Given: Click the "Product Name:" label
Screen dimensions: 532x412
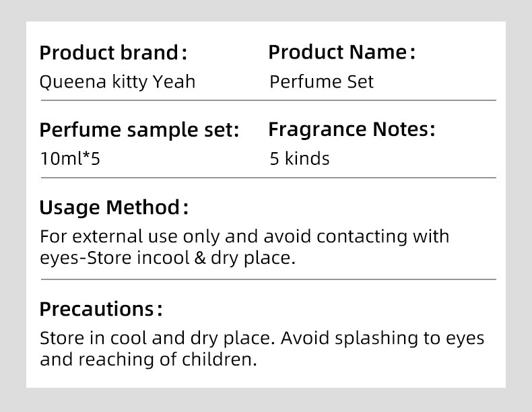Looking at the screenshot, I should [341, 52].
